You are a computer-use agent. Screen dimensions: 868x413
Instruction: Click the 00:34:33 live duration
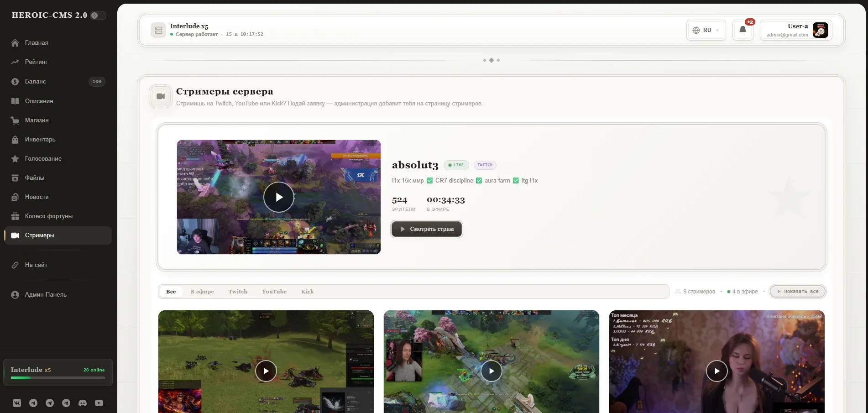pyautogui.click(x=446, y=200)
